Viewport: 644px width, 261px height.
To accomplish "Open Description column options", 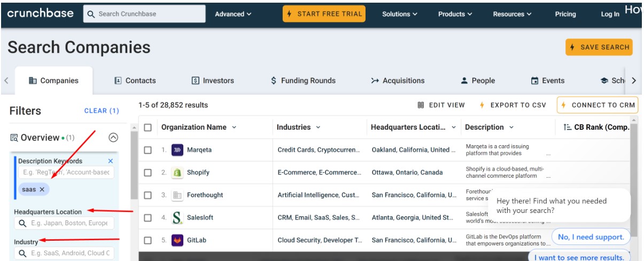I will [x=511, y=128].
